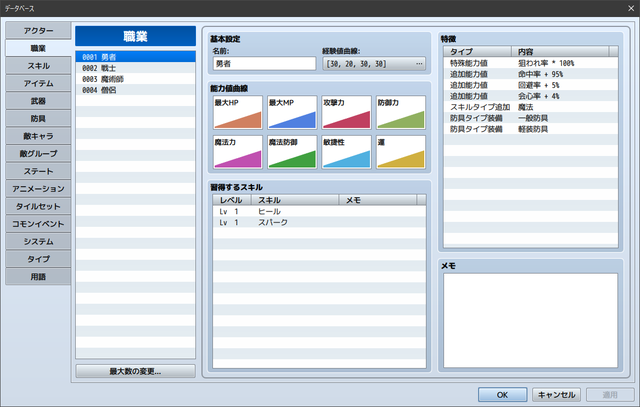Switch to the アニメーション tab
The image size is (640, 407).
[38, 189]
